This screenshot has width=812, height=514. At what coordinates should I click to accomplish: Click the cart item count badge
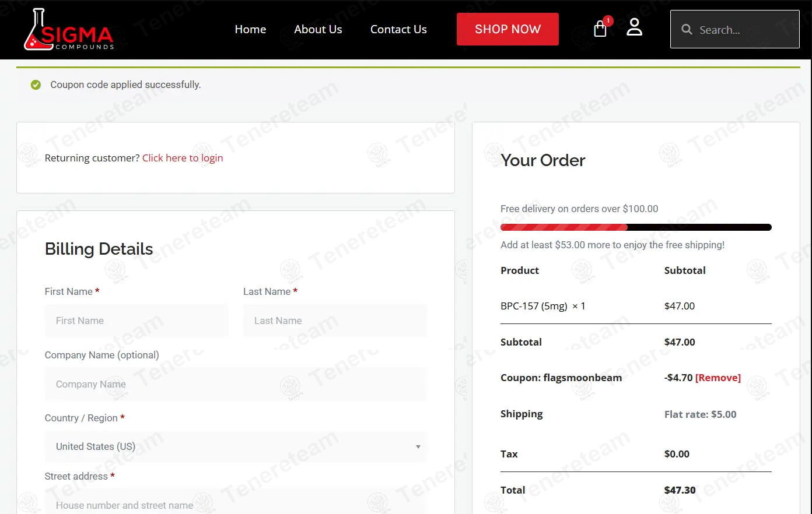tap(608, 21)
